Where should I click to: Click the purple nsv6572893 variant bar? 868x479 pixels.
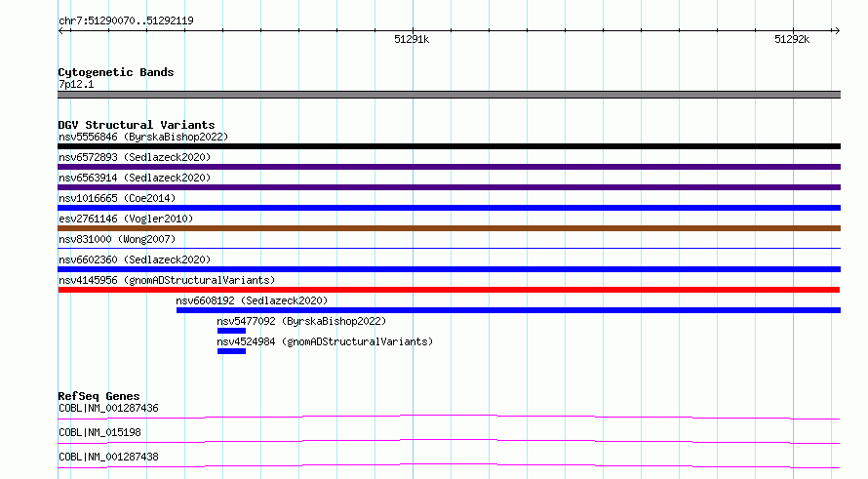pyautogui.click(x=449, y=167)
